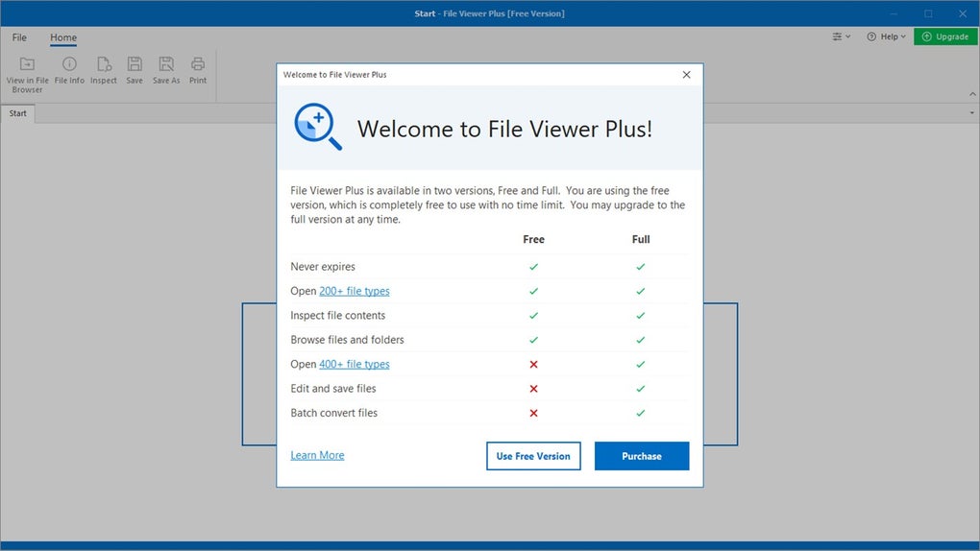The height and width of the screenshot is (551, 980).
Task: Click Free checkmark for Browse files and folders
Action: (534, 340)
